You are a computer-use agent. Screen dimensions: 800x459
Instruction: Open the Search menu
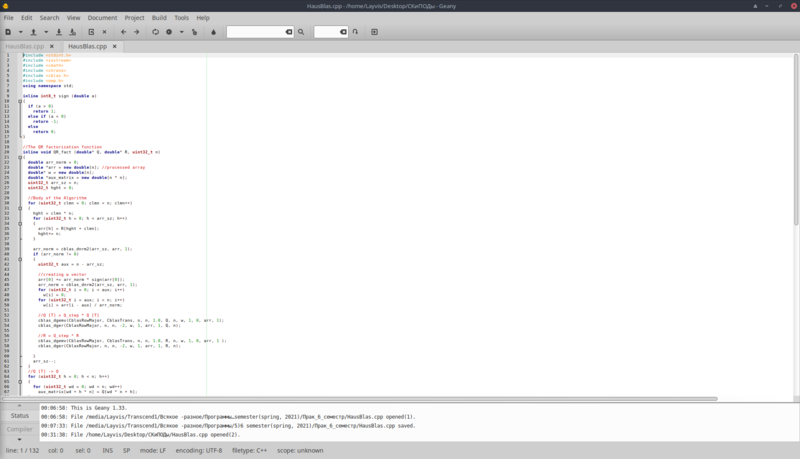(x=49, y=17)
